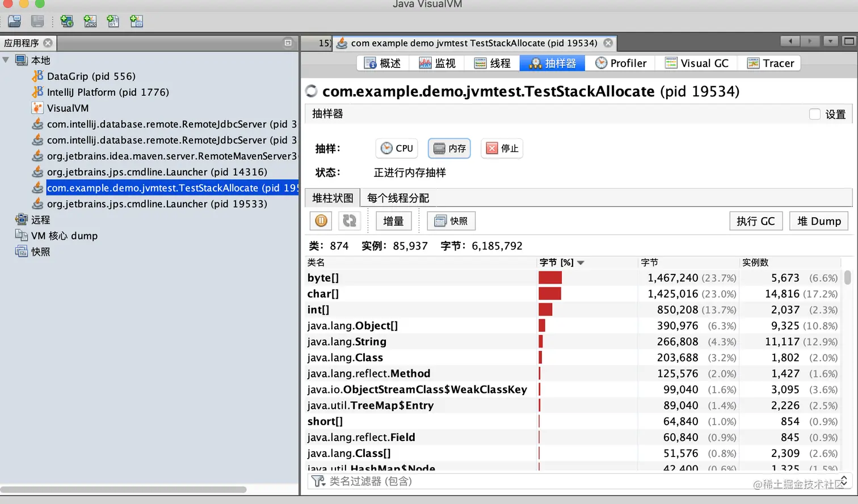The width and height of the screenshot is (858, 504).
Task: Click Add JMX Connection toolbar icon
Action: pos(90,22)
